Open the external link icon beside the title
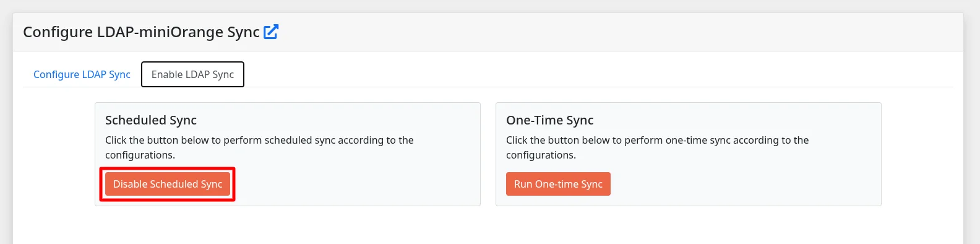This screenshot has width=980, height=244. point(271,32)
